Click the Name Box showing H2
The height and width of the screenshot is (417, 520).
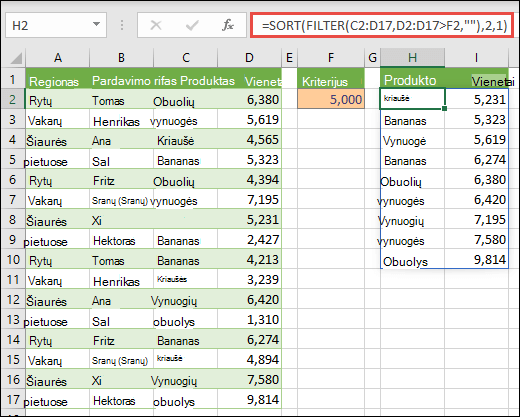56,25
